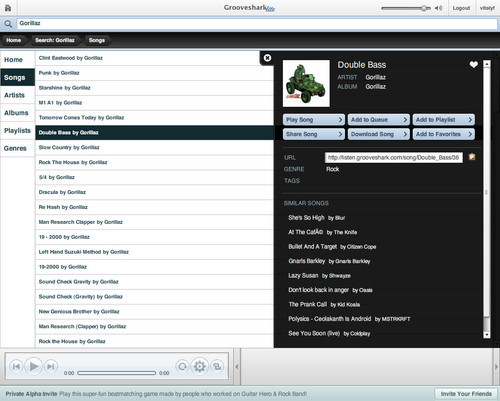Viewport: 500px width, 401px height.
Task: Expand queue with right arrow handle
Action: [x=496, y=367]
